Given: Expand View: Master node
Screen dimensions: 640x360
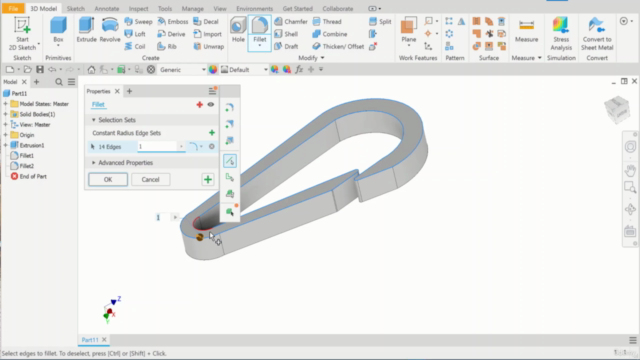Looking at the screenshot, I should coord(5,124).
